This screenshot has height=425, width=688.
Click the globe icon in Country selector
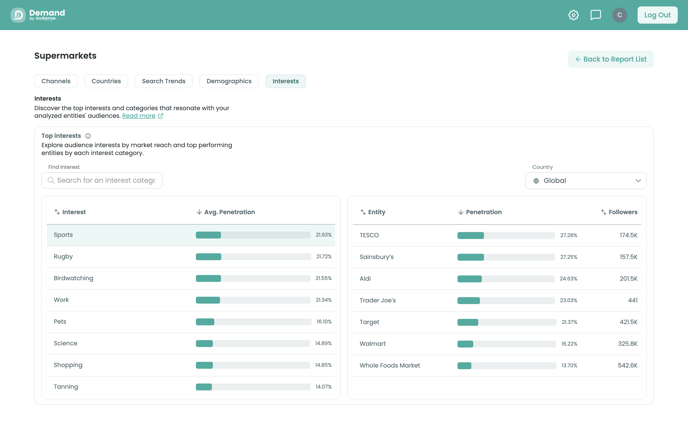[x=536, y=181]
